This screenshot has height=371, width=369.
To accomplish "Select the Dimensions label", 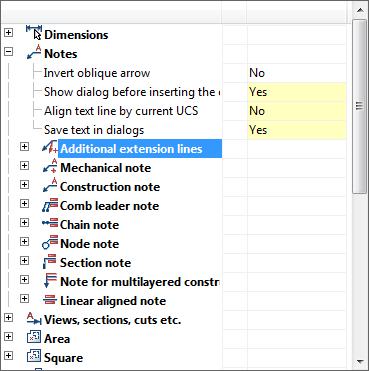I will point(76,35).
